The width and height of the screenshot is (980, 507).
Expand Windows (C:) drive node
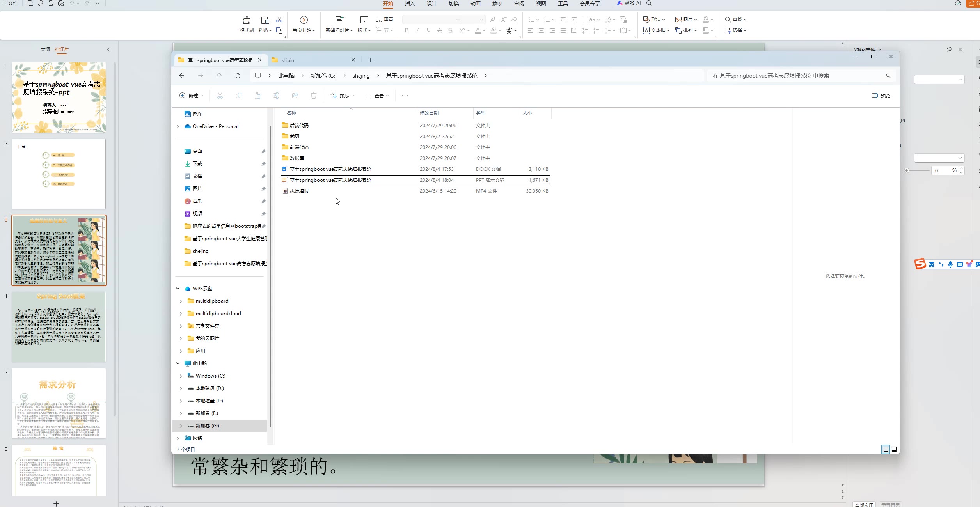(x=181, y=376)
